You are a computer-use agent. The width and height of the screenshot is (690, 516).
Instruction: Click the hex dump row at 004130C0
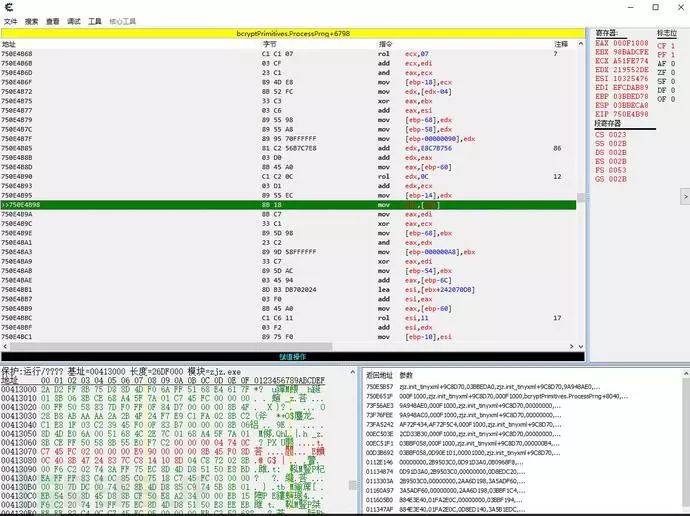[x=163, y=496]
